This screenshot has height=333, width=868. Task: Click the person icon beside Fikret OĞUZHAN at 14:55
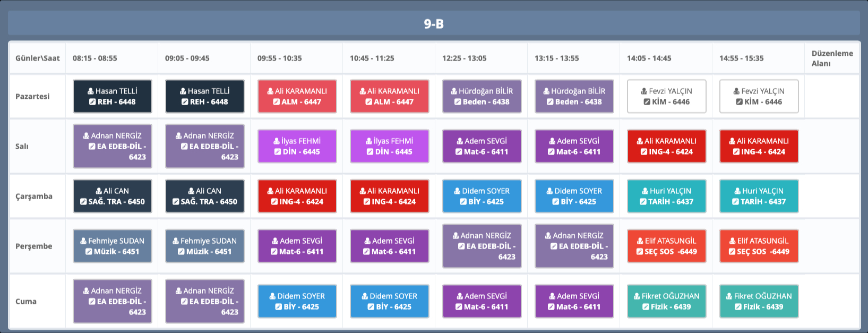729,296
